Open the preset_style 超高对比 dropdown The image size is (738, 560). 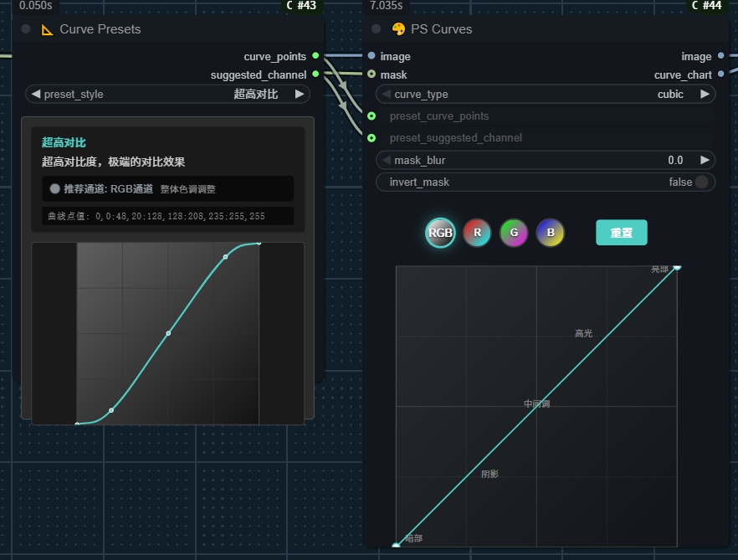click(x=167, y=95)
